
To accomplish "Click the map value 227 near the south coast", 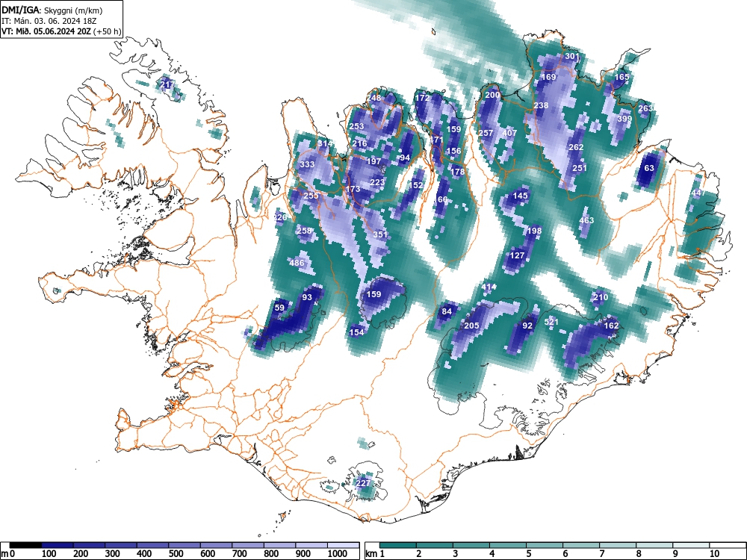I will coord(363,483).
